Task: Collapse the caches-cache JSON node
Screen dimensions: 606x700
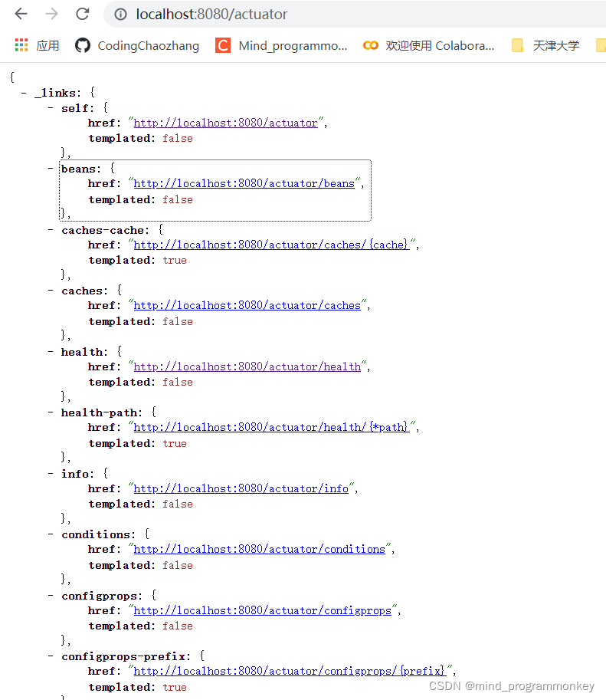Action: point(51,230)
